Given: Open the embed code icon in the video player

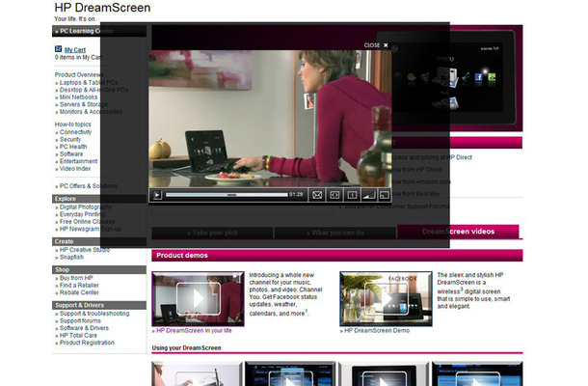Looking at the screenshot, I should (334, 195).
